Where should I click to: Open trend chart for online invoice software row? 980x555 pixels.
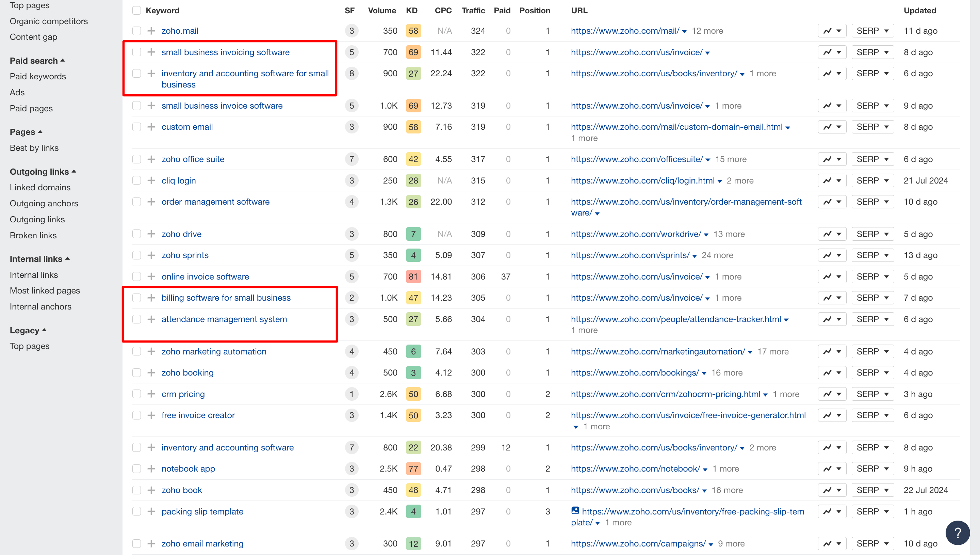pos(832,277)
